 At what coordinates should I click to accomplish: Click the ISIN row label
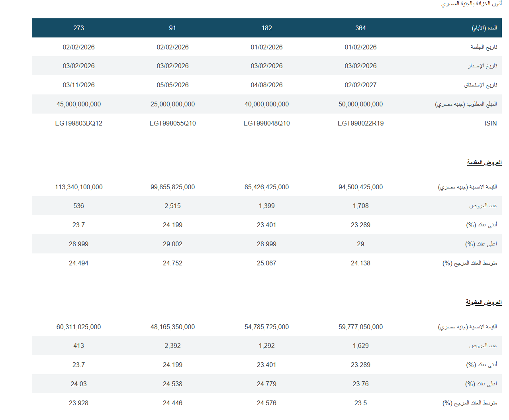pos(490,123)
